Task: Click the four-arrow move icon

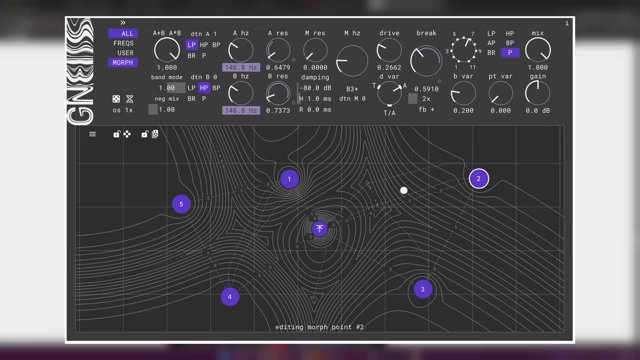Action: point(127,134)
